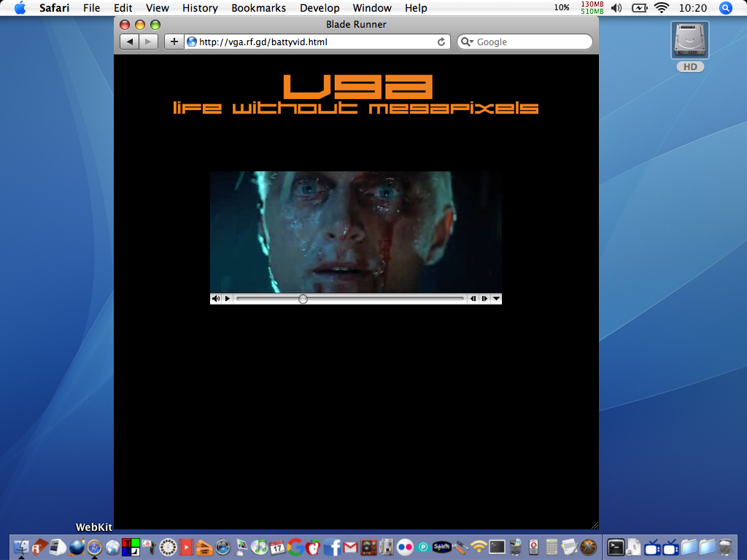Click the 10:20 clock in menu bar
The image size is (747, 560).
(x=693, y=8)
